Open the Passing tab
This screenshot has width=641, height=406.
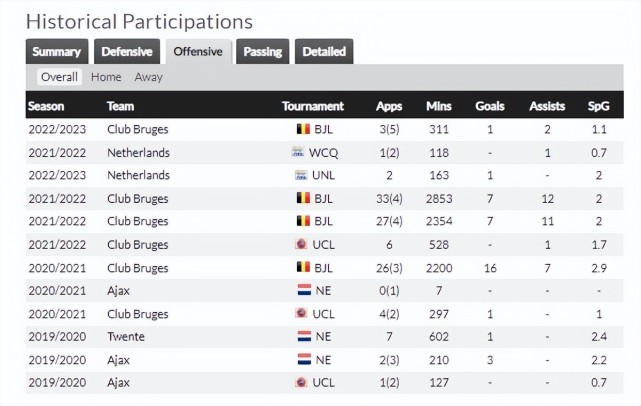tap(262, 52)
